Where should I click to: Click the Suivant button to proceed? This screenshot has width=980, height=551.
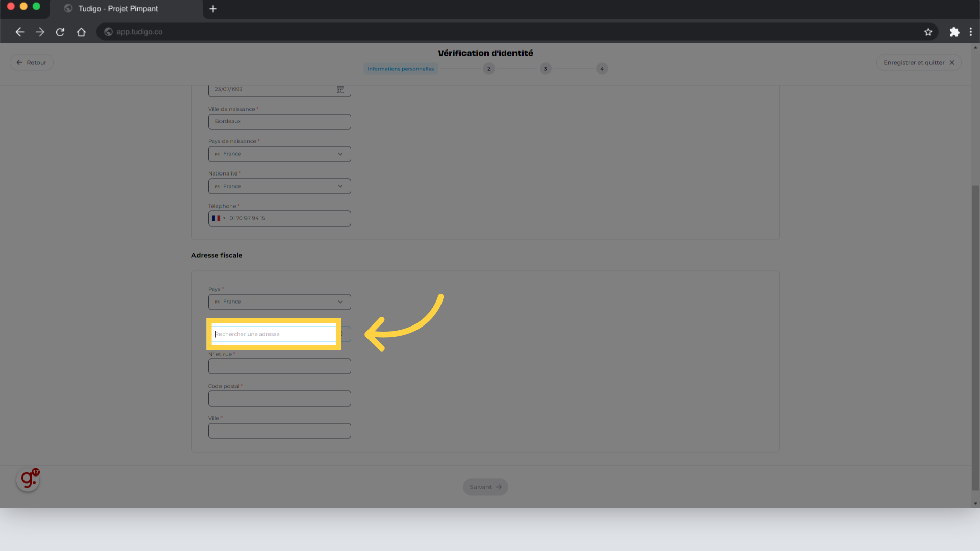(485, 486)
